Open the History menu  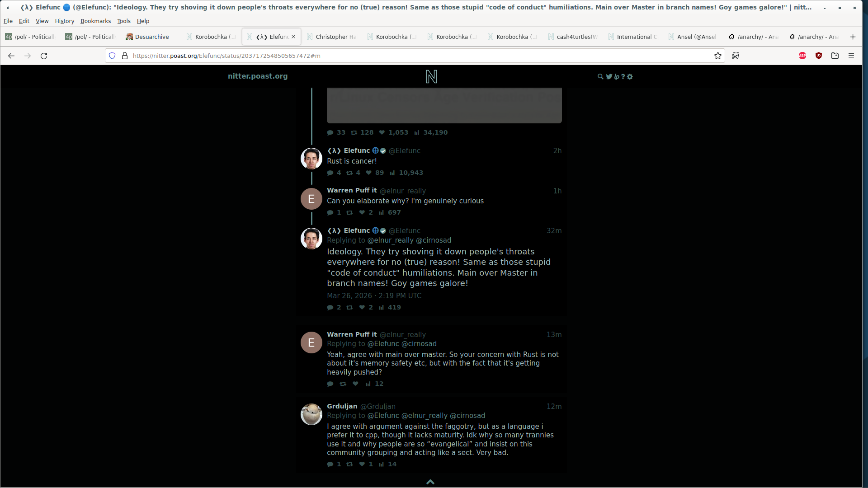[x=64, y=21]
